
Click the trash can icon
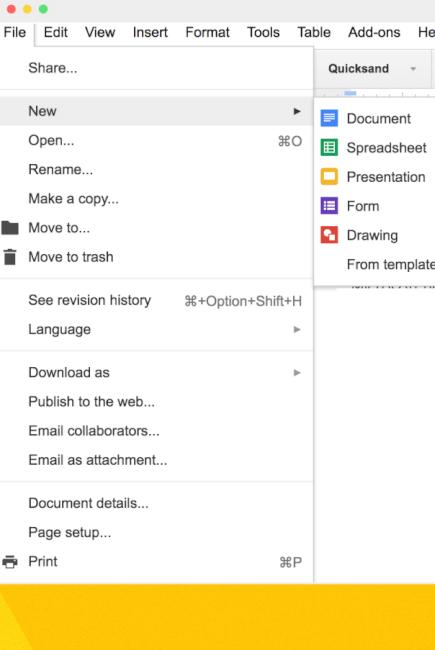pos(10,257)
